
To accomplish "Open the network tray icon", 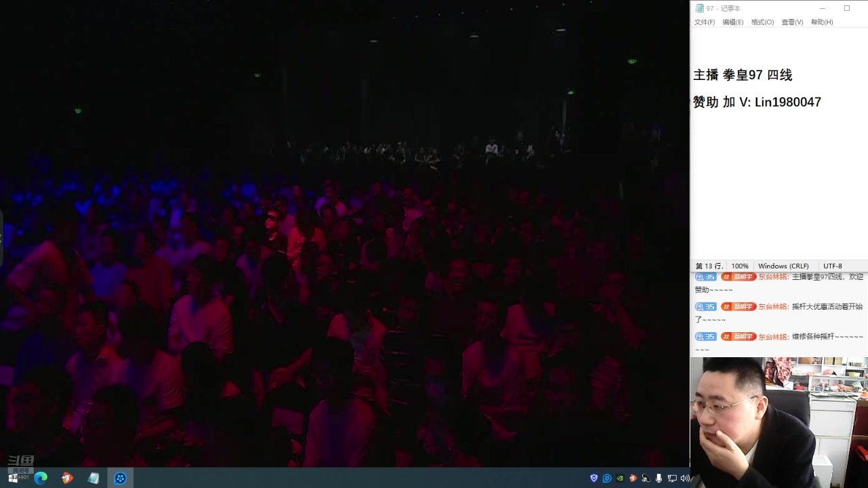I will [x=671, y=478].
